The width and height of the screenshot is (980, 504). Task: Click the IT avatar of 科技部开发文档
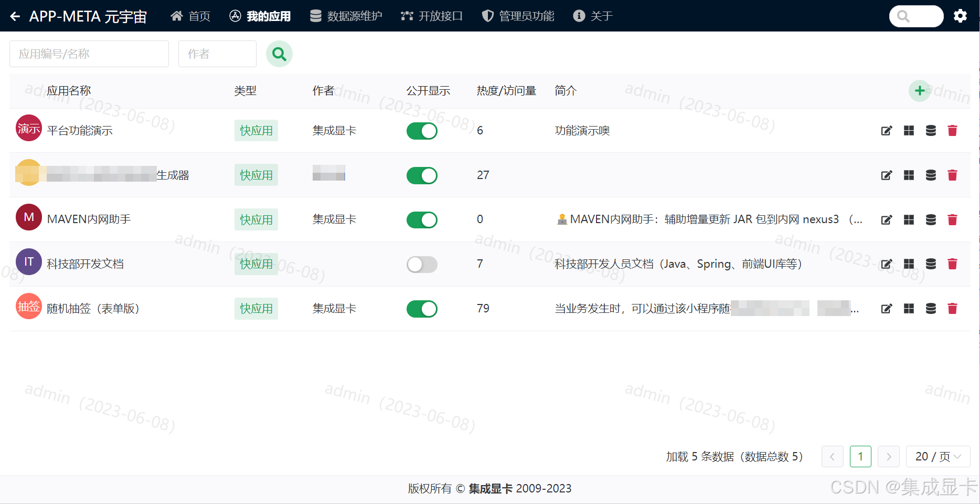point(29,261)
